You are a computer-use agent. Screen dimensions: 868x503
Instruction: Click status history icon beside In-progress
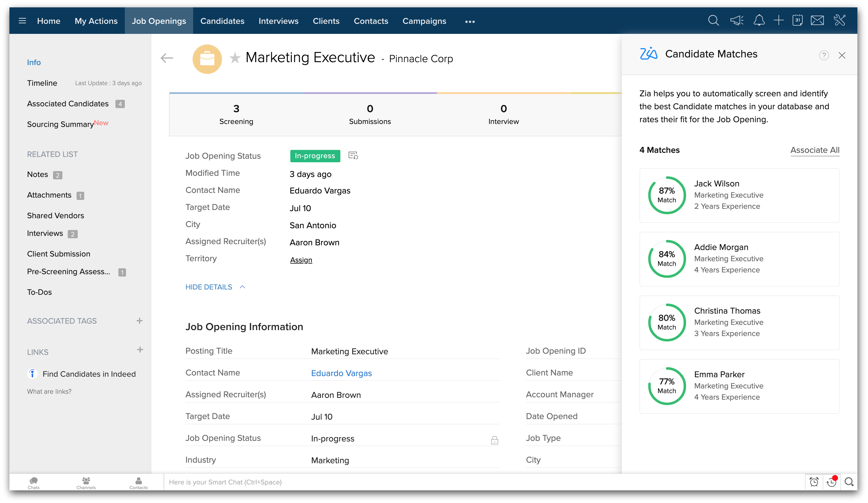[x=353, y=156]
